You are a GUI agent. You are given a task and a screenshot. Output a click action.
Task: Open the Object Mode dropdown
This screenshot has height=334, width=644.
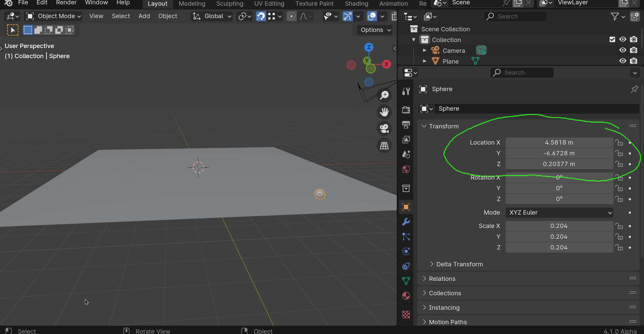coord(54,16)
